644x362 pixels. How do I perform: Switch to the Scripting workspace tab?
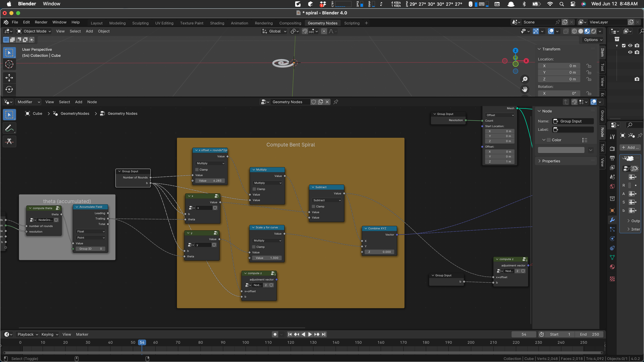[352, 23]
